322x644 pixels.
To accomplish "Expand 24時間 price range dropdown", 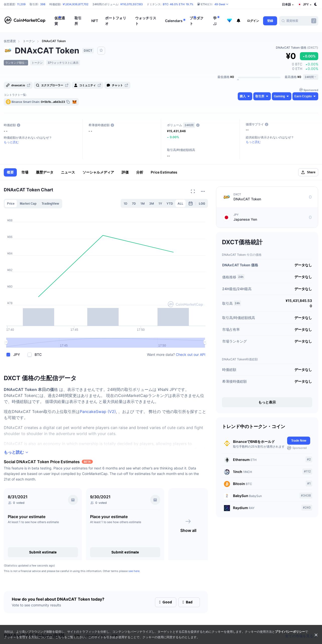I will (x=310, y=77).
